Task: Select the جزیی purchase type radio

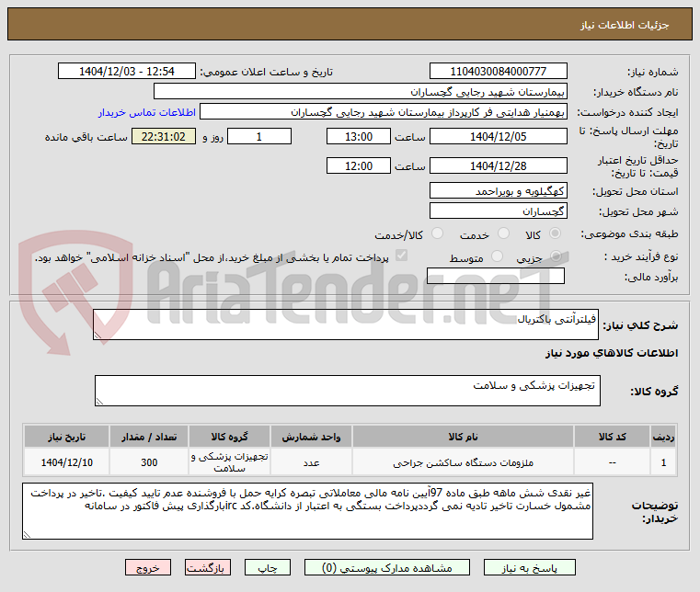Action: tap(556, 256)
